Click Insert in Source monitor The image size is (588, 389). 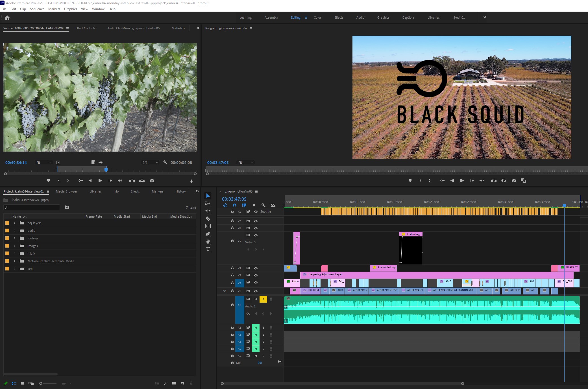point(132,181)
